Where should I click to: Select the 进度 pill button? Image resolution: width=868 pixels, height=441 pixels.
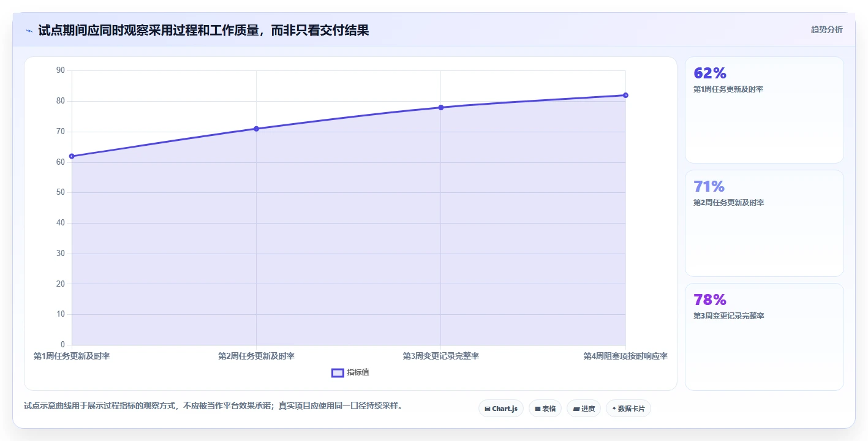point(584,409)
